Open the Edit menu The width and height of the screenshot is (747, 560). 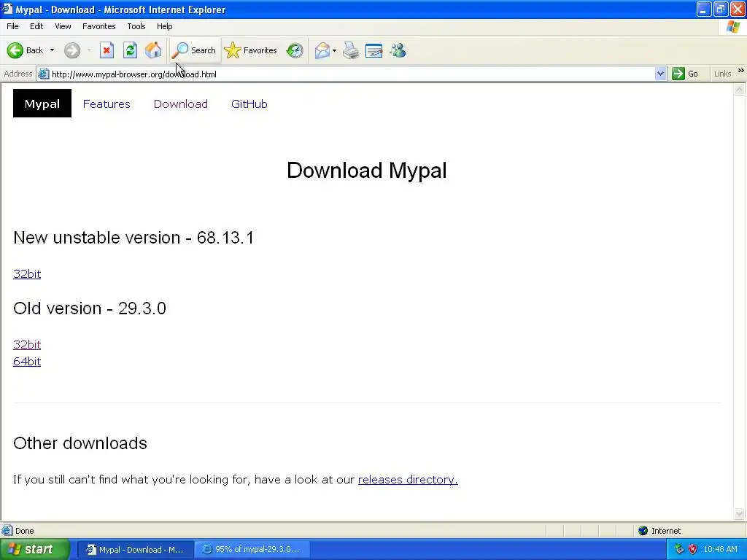click(36, 26)
